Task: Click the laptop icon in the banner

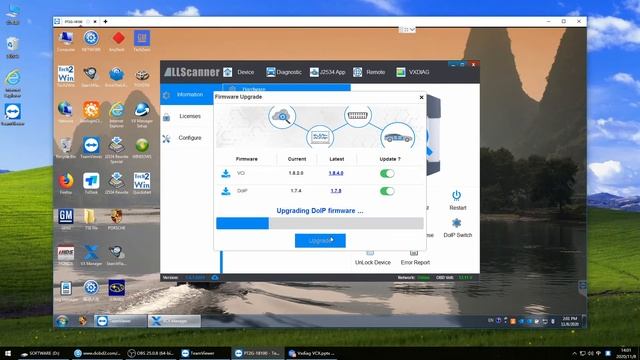Action: (320, 137)
